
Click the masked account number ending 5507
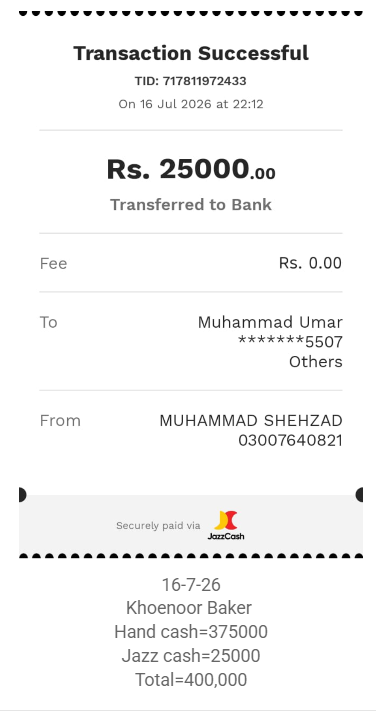tap(290, 342)
